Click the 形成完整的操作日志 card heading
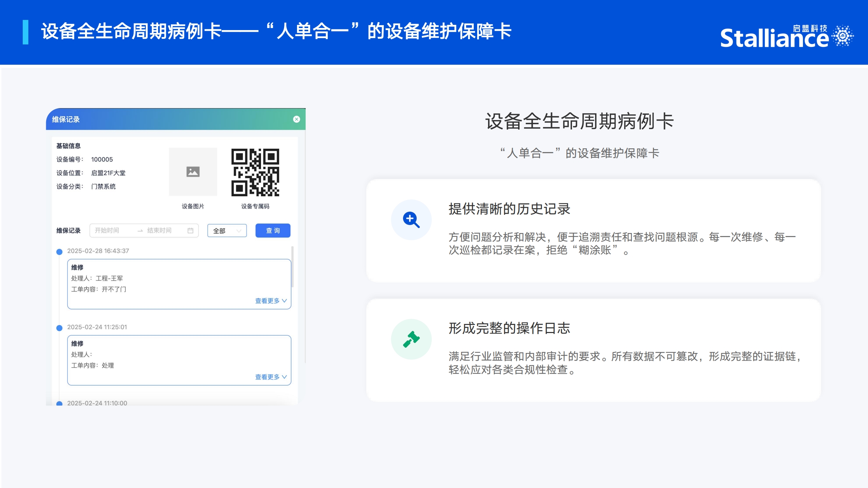Image resolution: width=868 pixels, height=488 pixels. (x=509, y=328)
